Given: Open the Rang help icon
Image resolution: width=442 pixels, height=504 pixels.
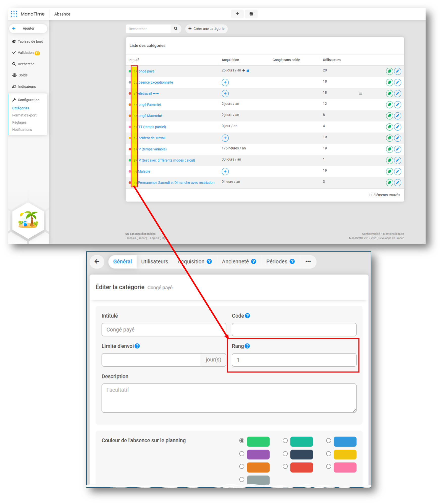Looking at the screenshot, I should (247, 346).
